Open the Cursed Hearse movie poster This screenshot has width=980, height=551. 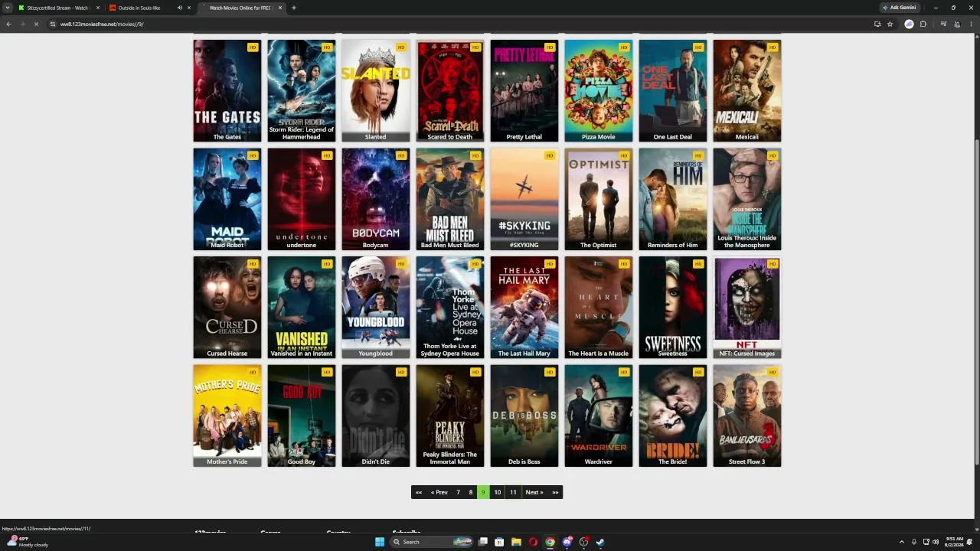[227, 307]
